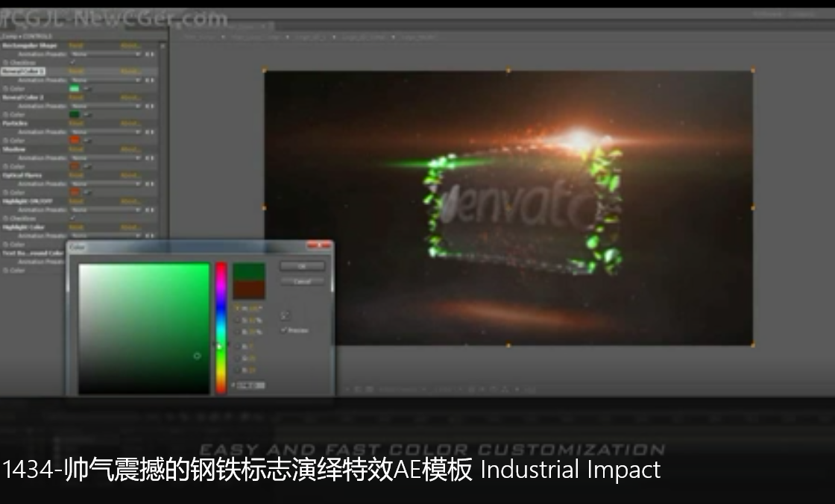This screenshot has width=835, height=504.
Task: Toggle stopwatch for Rectangular Shape Checkbox property
Action: click(6, 63)
